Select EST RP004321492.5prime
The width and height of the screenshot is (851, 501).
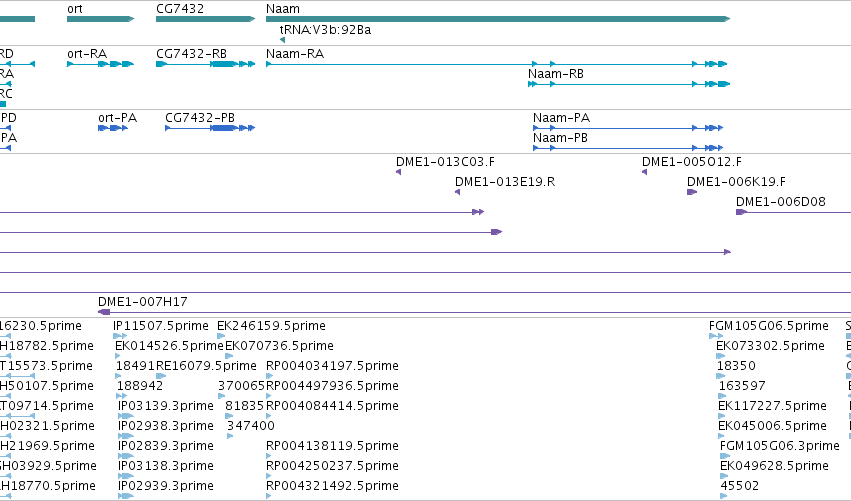pos(332,486)
